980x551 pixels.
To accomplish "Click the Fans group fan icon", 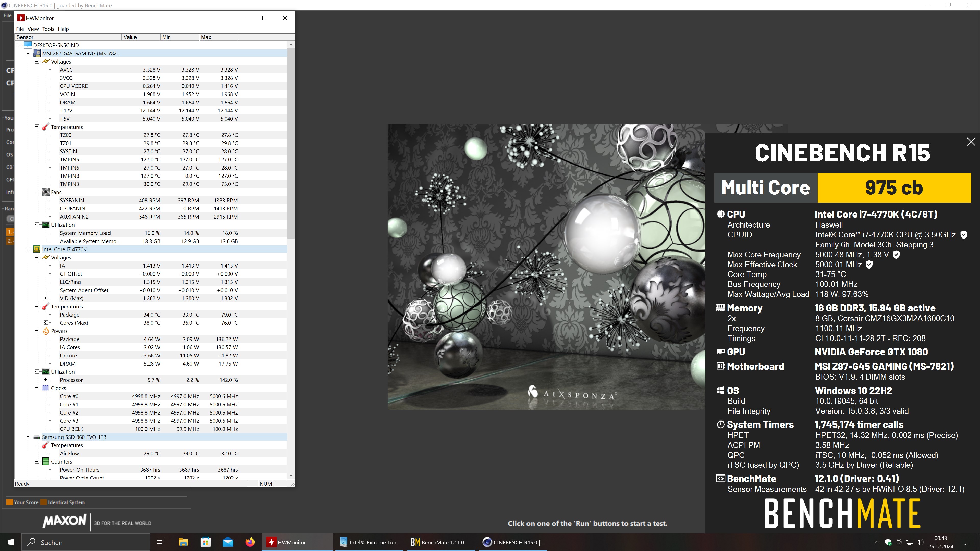I will (x=46, y=192).
